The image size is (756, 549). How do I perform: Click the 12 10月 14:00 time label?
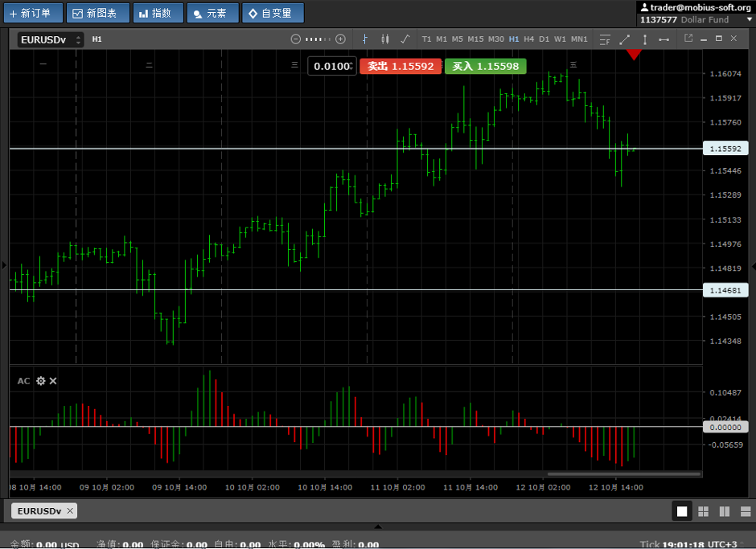tap(616, 487)
